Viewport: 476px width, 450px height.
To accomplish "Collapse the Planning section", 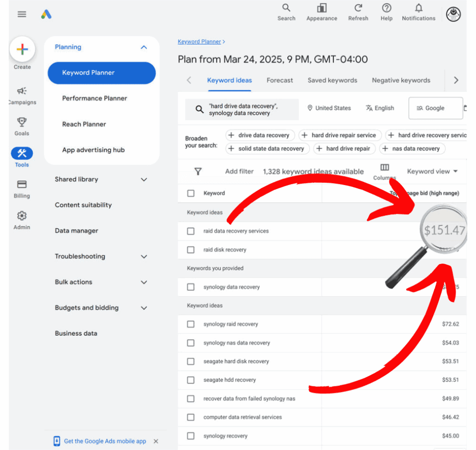I will point(144,47).
